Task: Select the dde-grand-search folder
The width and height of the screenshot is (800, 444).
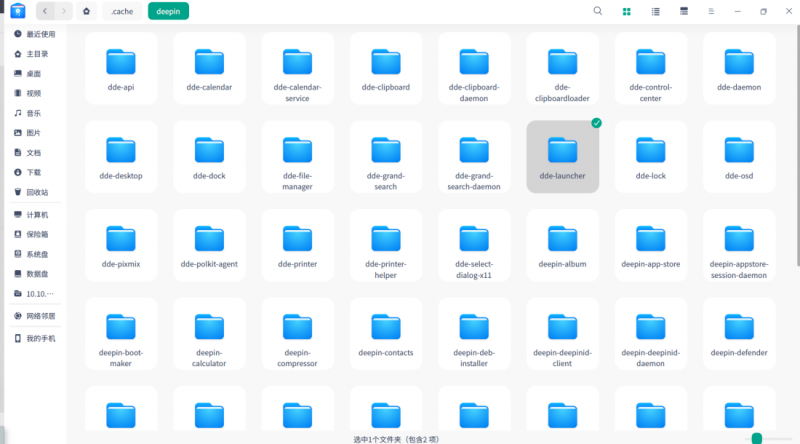Action: pos(386,157)
